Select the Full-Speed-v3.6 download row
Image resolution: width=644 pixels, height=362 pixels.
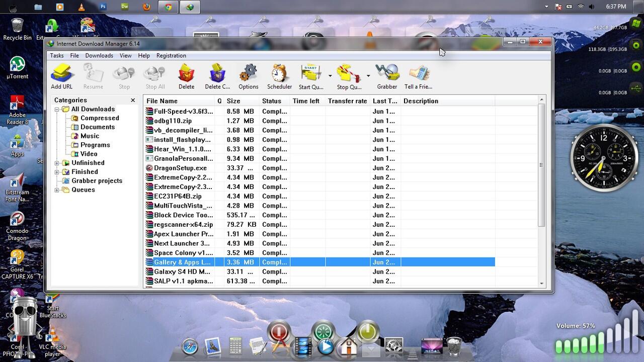click(319, 112)
